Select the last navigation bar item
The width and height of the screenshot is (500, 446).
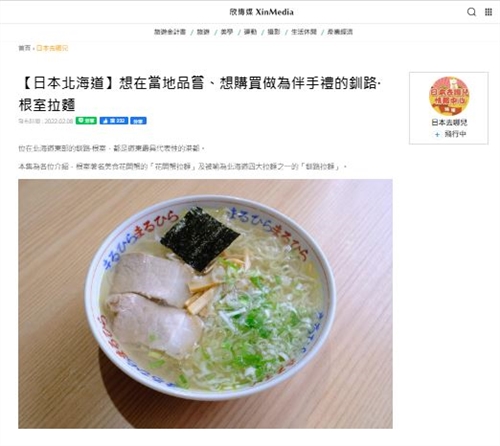click(340, 32)
